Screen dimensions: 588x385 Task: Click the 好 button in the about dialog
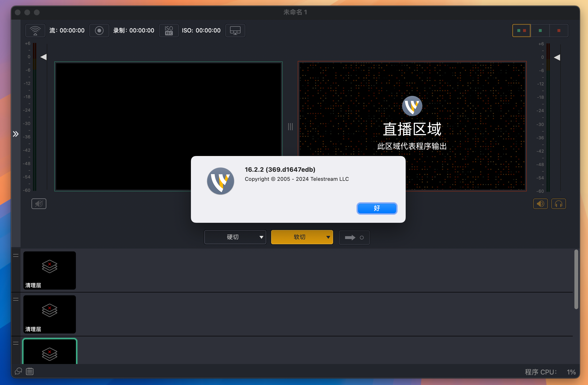pos(377,208)
